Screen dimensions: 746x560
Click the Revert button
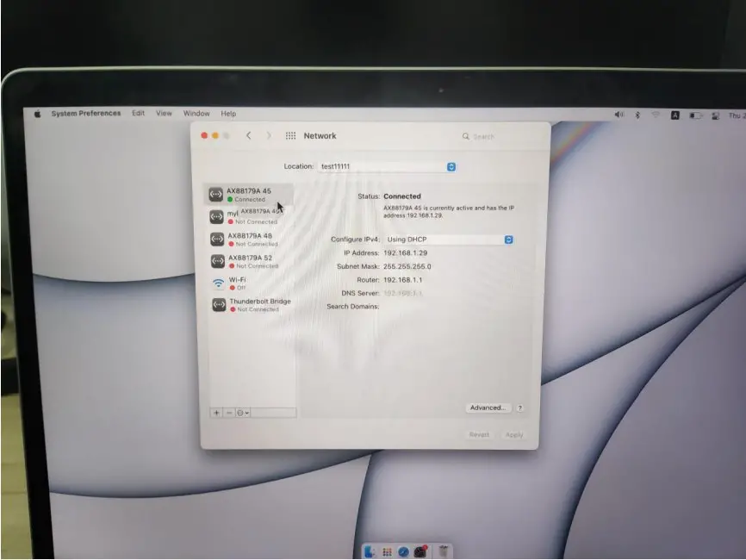tap(479, 434)
